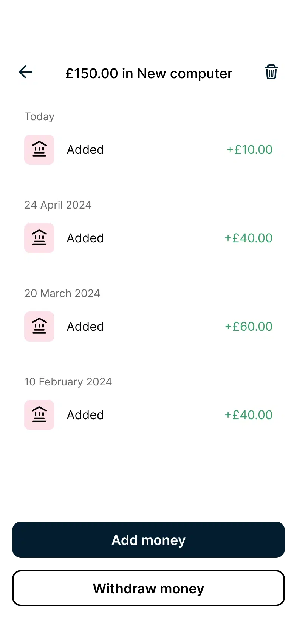The width and height of the screenshot is (297, 644).
Task: Click the "Added" label under Today
Action: point(85,150)
